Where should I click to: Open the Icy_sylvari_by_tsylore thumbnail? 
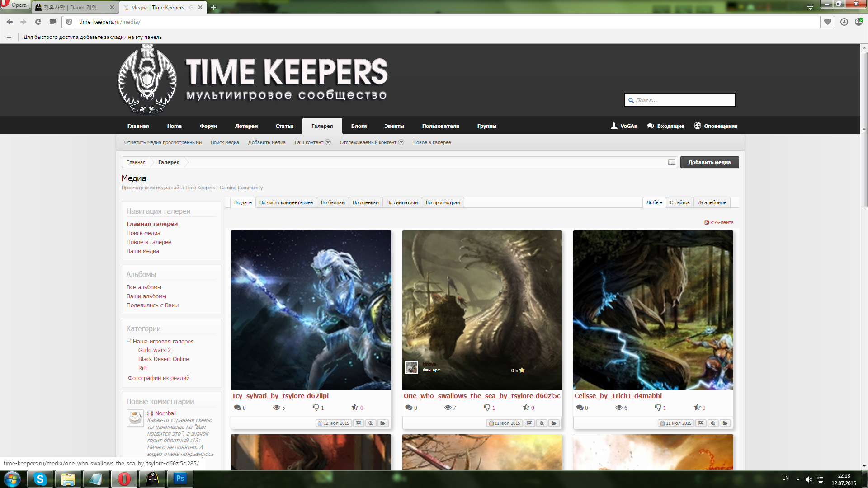(x=311, y=310)
